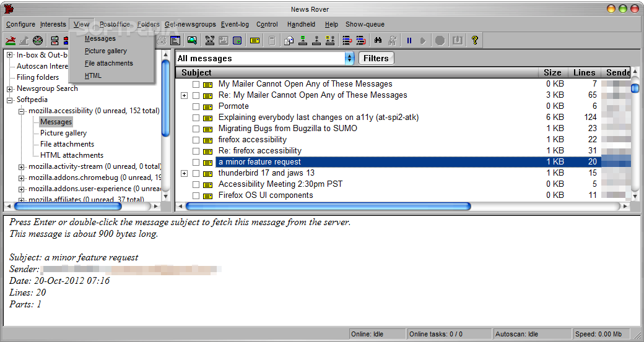This screenshot has width=644, height=342.
Task: Click the grayed binoculars person icon
Action: coord(392,40)
